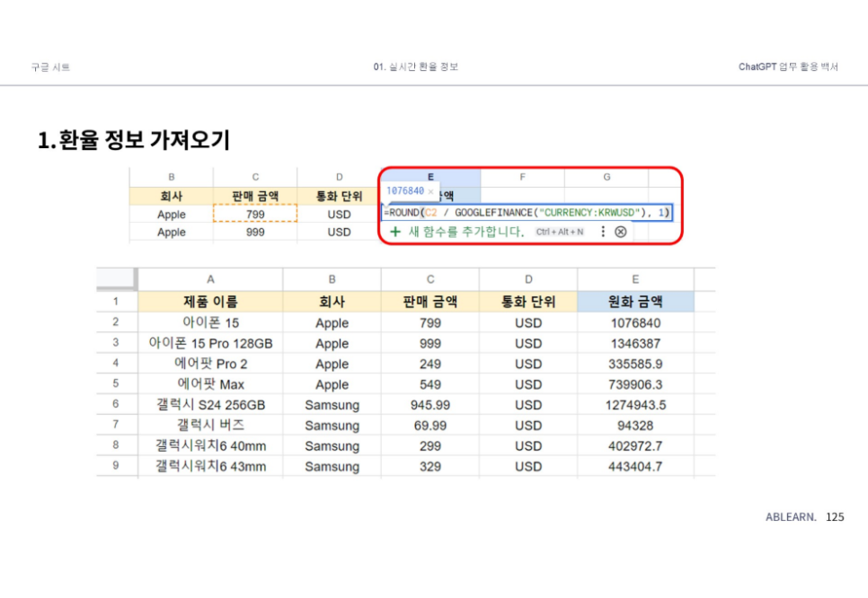Close the 1076840 result preview tooltip
This screenshot has height=598, width=868.
(430, 191)
